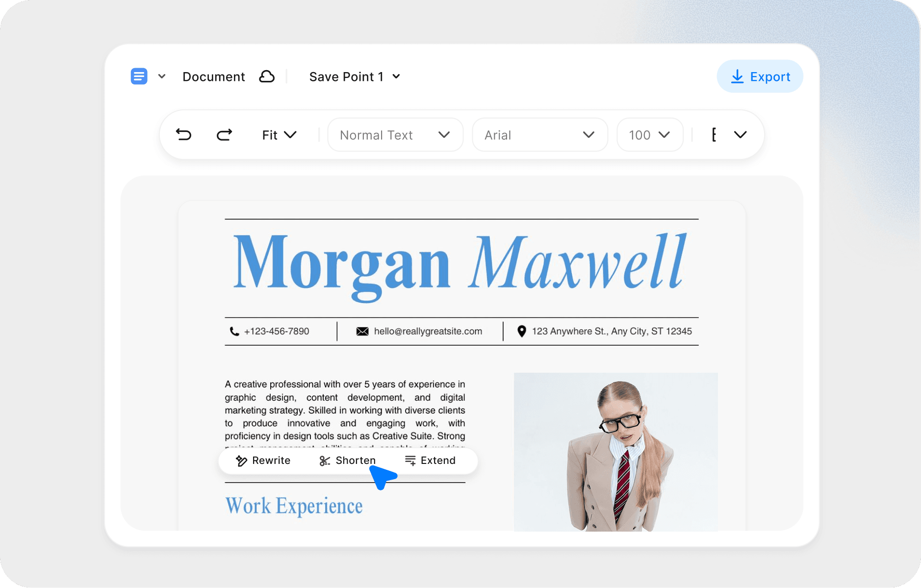
Task: Select the Rewrite option
Action: click(x=263, y=460)
